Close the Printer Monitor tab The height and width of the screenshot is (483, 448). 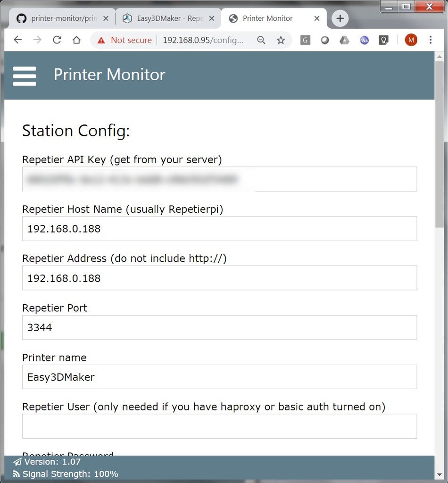(317, 19)
